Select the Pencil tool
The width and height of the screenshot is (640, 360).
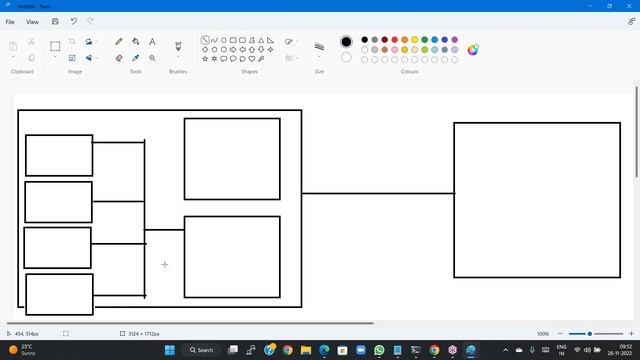tap(119, 42)
